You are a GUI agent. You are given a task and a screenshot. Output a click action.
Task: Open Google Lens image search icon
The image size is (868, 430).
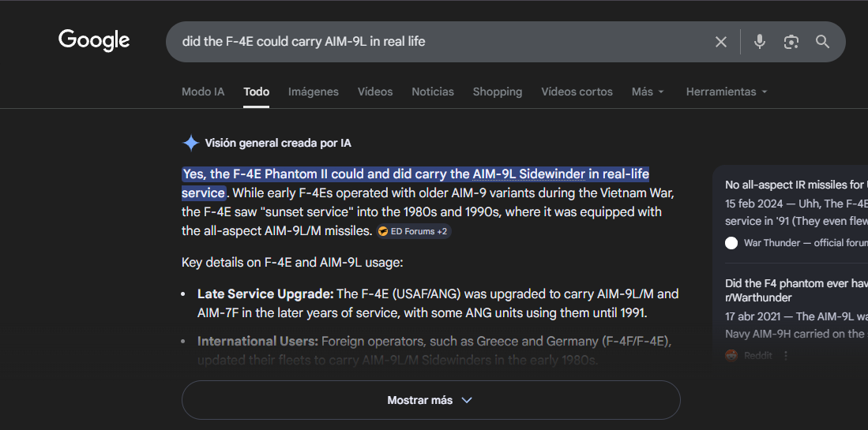(x=791, y=42)
